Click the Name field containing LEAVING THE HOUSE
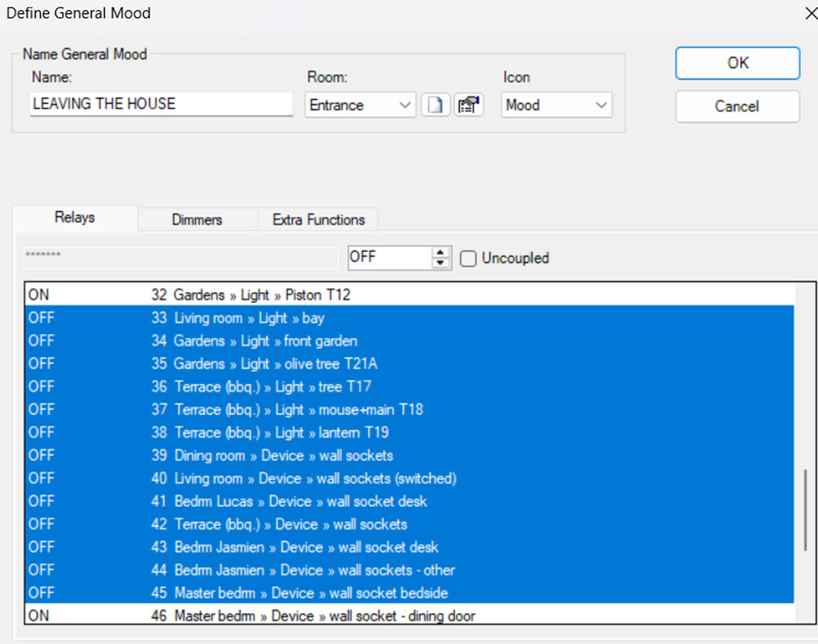818x644 pixels. tap(161, 104)
